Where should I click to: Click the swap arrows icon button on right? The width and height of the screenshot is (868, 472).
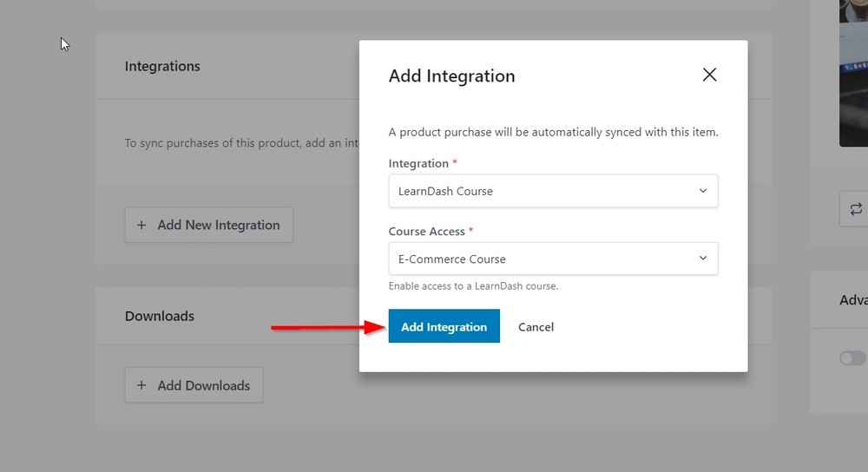(856, 208)
